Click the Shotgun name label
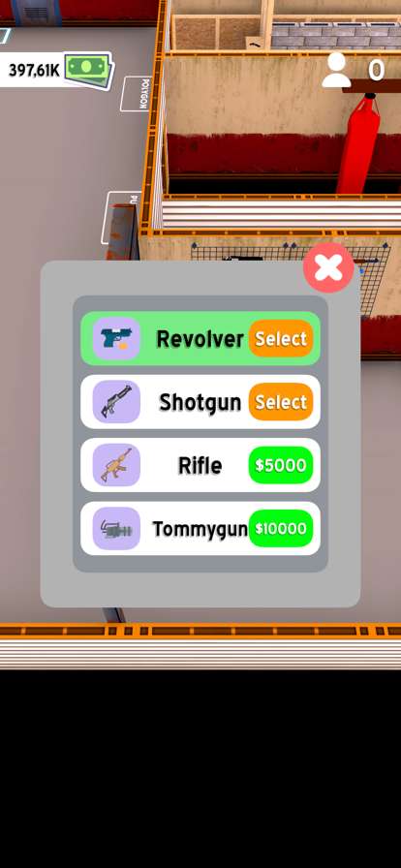This screenshot has width=401, height=868. (200, 402)
